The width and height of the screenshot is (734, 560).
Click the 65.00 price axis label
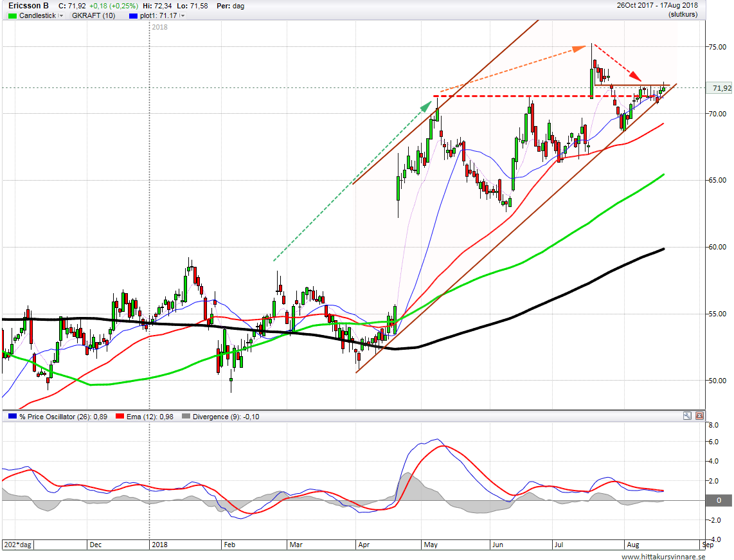[718, 180]
